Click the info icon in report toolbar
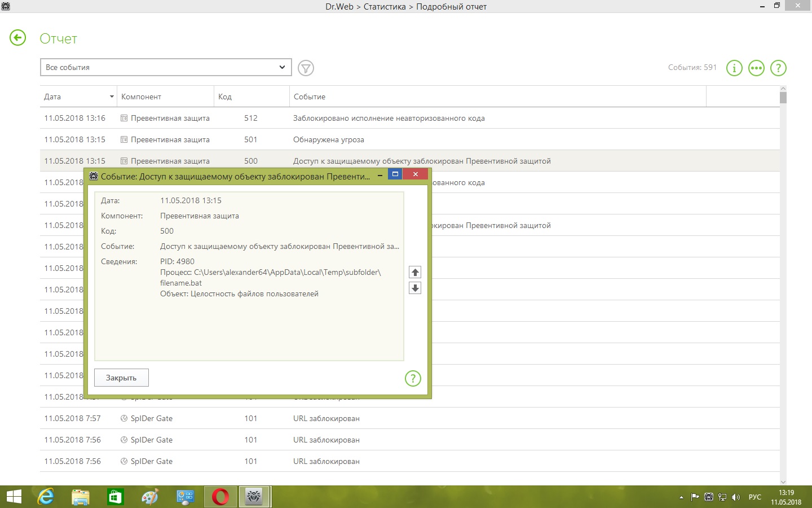The width and height of the screenshot is (812, 508). pyautogui.click(x=734, y=68)
